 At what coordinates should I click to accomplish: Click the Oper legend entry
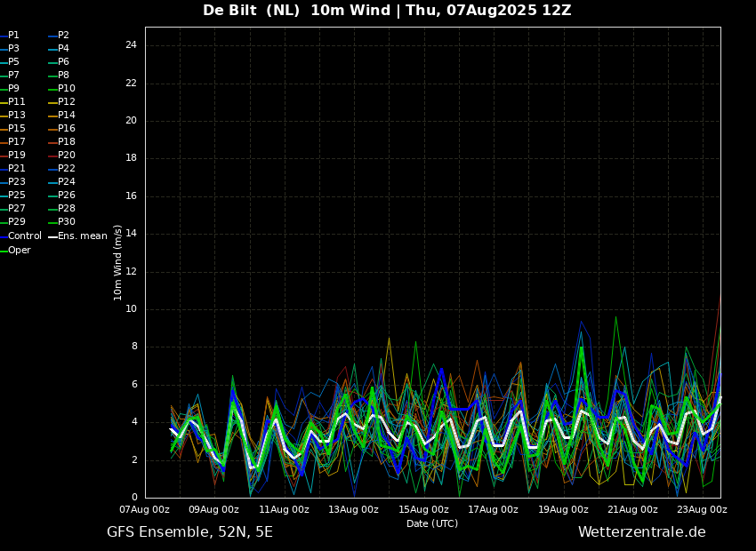(x=15, y=250)
